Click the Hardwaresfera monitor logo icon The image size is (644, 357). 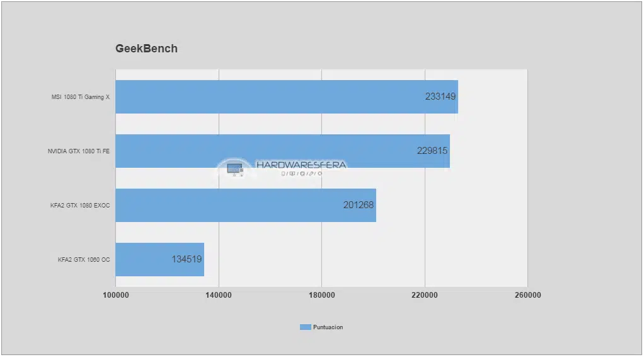click(235, 168)
